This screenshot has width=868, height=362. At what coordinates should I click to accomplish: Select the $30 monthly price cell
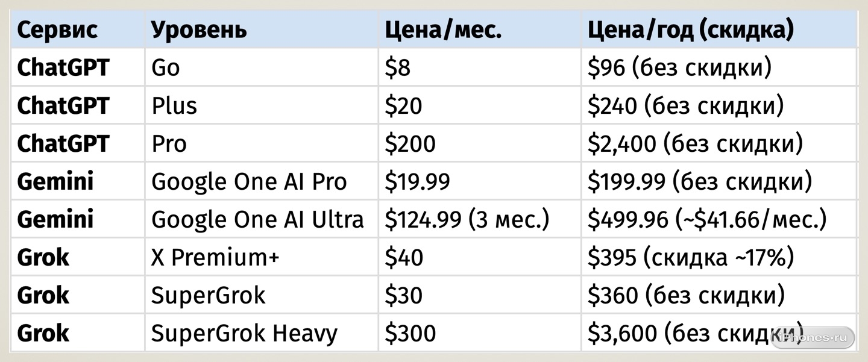[404, 295]
